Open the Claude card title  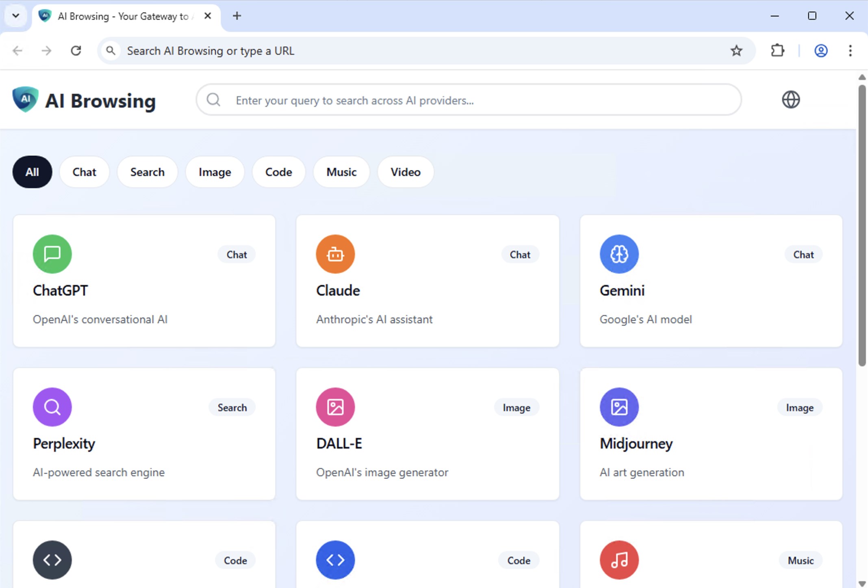338,290
